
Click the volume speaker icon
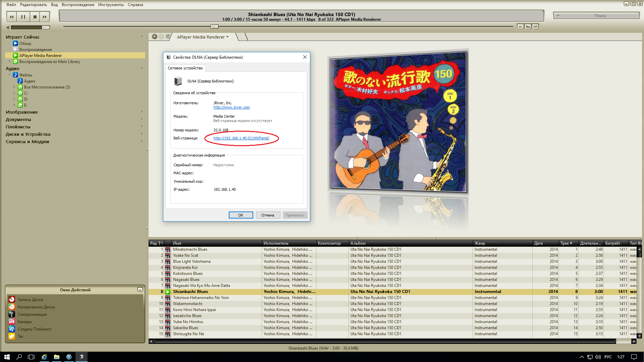click(x=8, y=27)
